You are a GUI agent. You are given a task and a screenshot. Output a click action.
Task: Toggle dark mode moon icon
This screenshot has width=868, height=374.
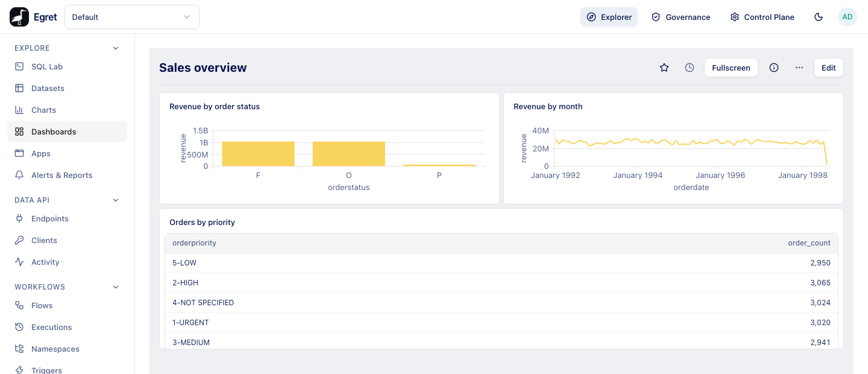[819, 17]
